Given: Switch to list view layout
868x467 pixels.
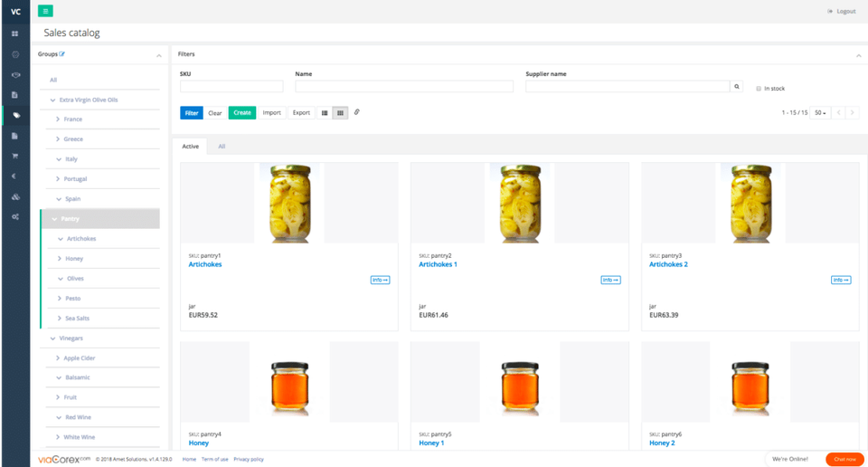Looking at the screenshot, I should [x=325, y=113].
